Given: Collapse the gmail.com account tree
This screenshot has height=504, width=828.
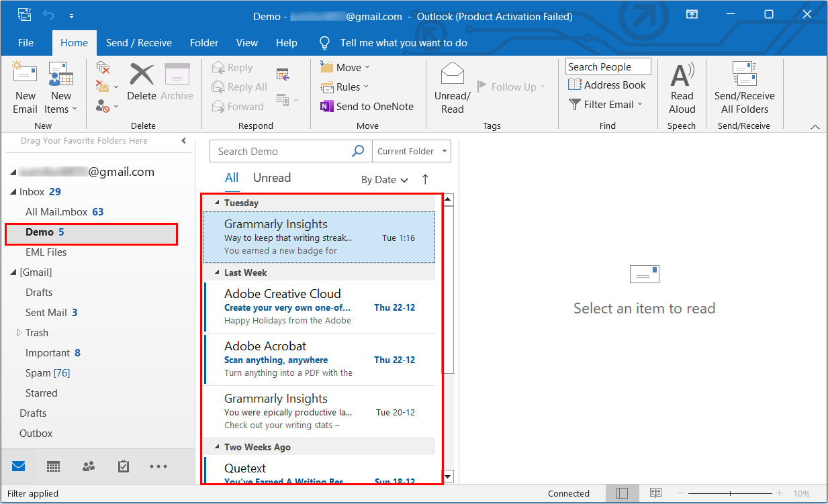Looking at the screenshot, I should tap(13, 172).
